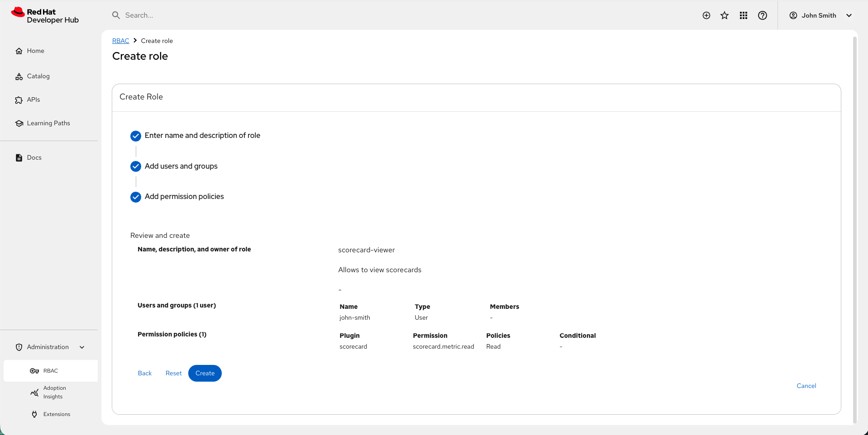Click the RBAC key icon
Viewport: 868px width, 435px height.
[34, 370]
